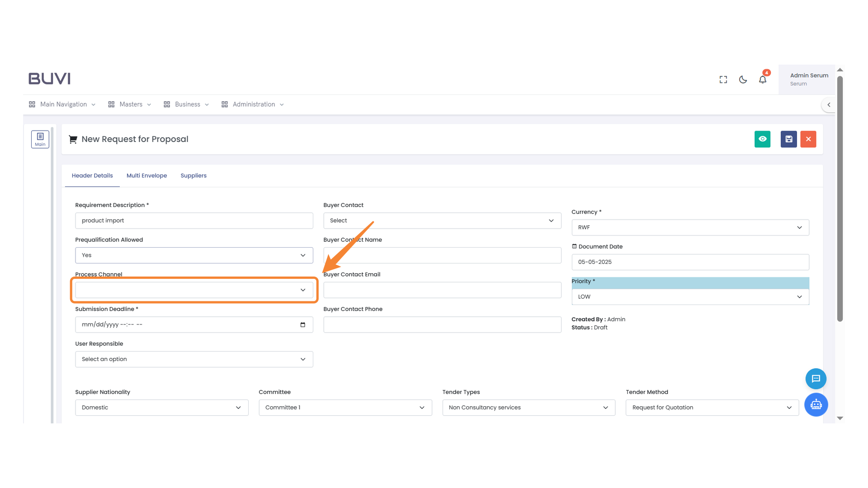Expand the Administration menu
This screenshot has height=488, width=868.
point(253,104)
